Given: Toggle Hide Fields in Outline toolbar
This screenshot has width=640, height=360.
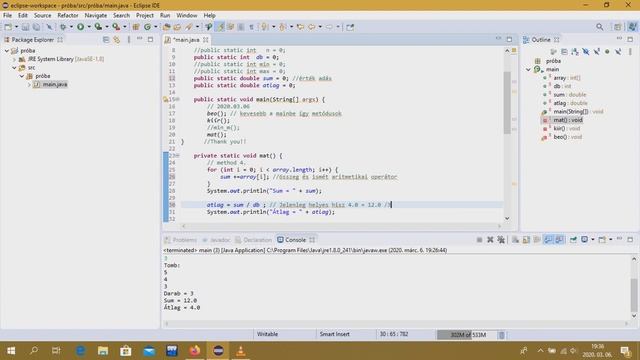Looking at the screenshot, I should tap(586, 51).
